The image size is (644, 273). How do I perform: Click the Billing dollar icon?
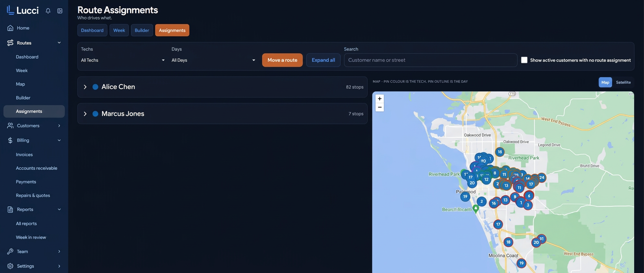(x=10, y=140)
